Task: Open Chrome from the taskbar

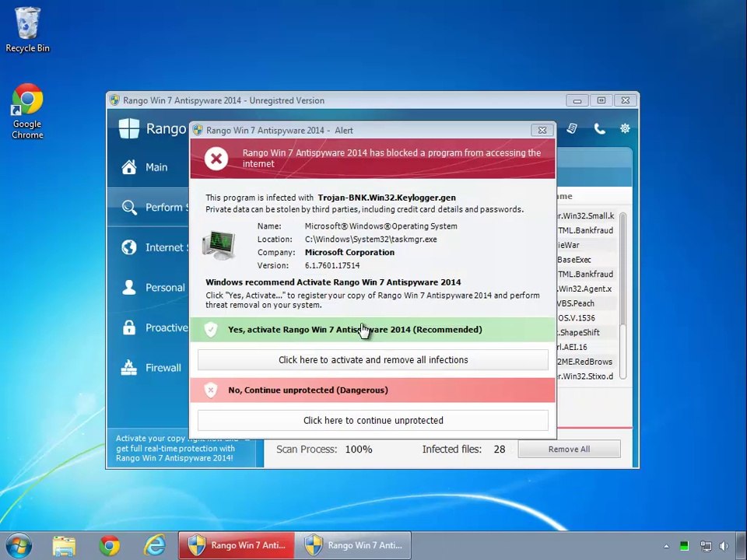Action: [x=110, y=546]
